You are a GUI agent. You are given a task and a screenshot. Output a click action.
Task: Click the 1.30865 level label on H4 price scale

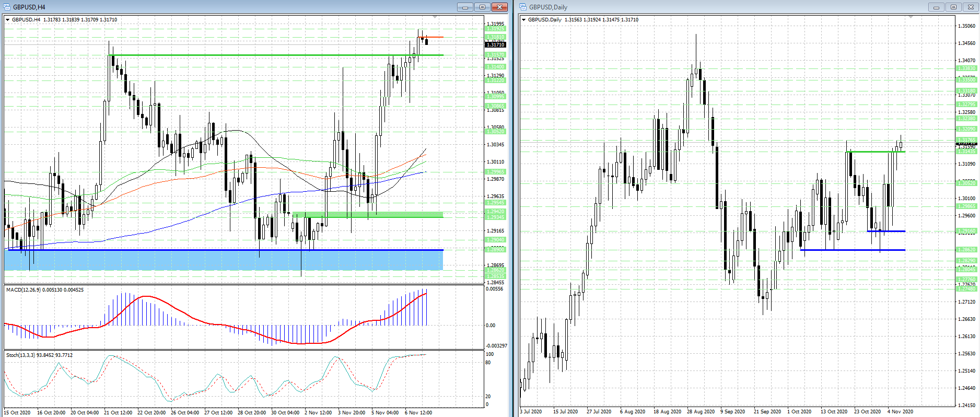pyautogui.click(x=496, y=106)
